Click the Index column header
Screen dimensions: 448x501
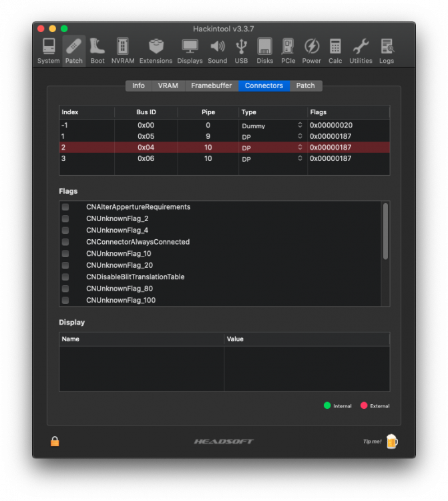click(x=87, y=112)
